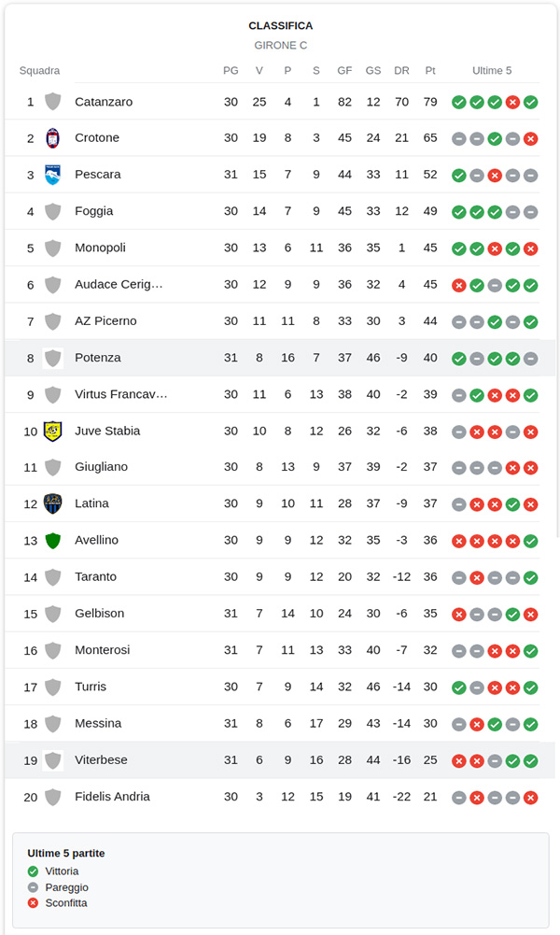The image size is (560, 935).
Task: Click the Pt points column header
Action: pyautogui.click(x=430, y=71)
